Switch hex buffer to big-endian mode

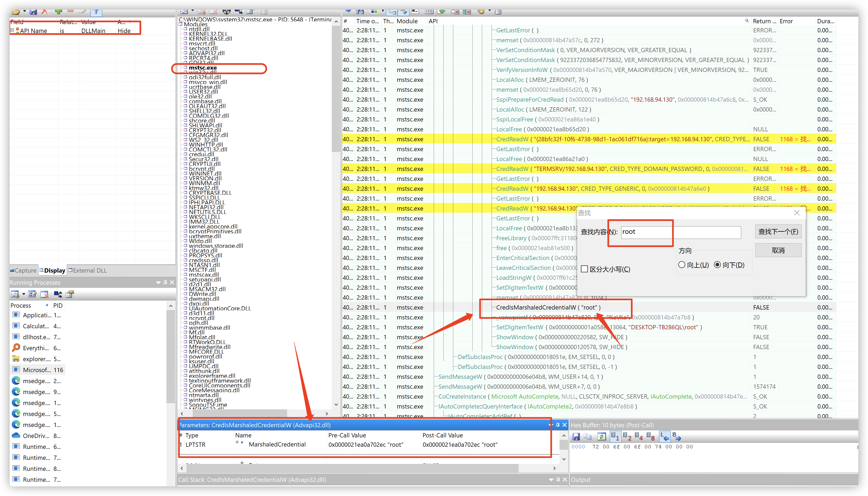point(676,437)
